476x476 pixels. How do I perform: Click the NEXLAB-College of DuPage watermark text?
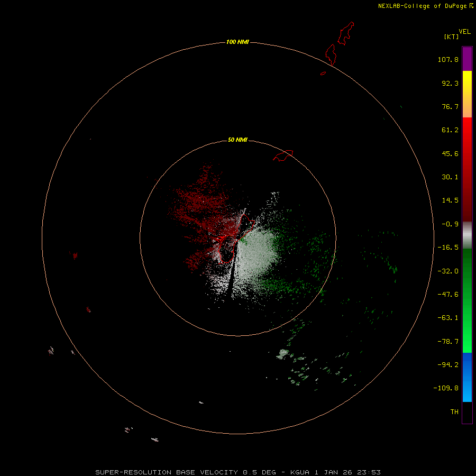[426, 6]
